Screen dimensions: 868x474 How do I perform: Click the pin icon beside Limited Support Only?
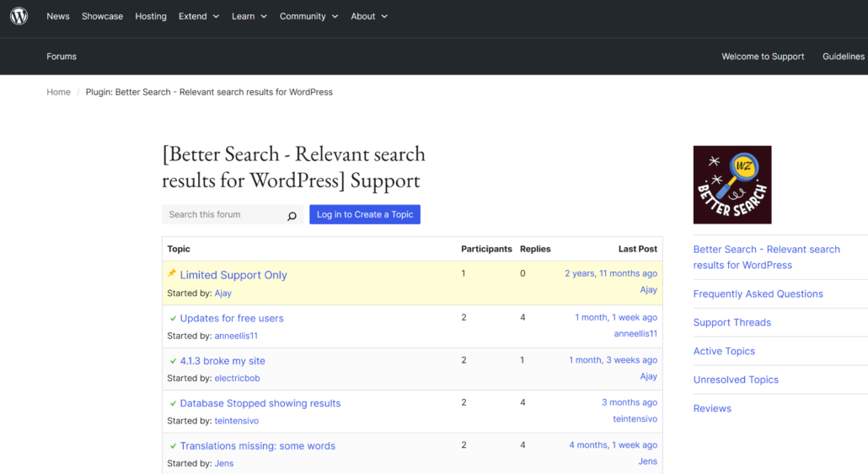(x=172, y=273)
